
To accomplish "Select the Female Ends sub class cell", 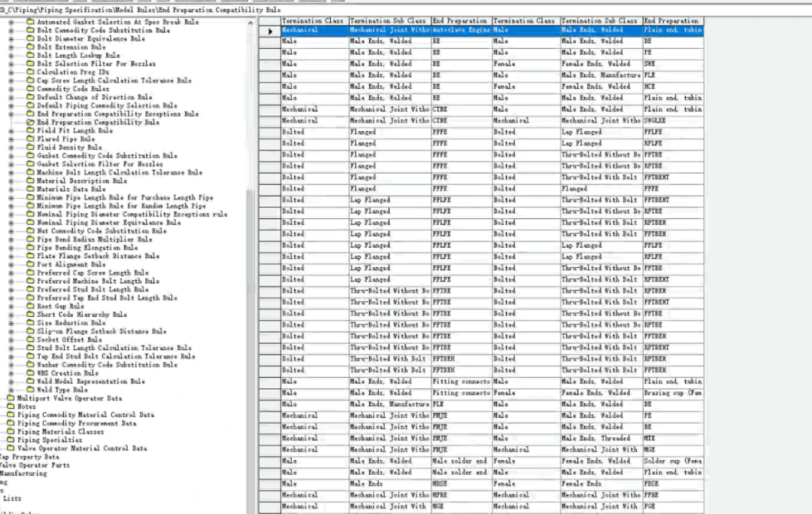I will 601,483.
